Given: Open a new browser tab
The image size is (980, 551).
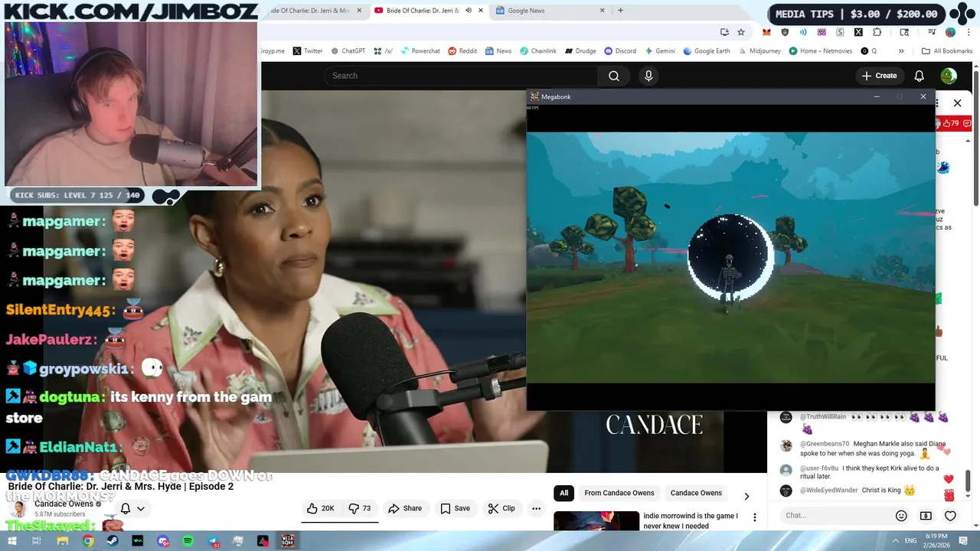Looking at the screenshot, I should coord(620,11).
